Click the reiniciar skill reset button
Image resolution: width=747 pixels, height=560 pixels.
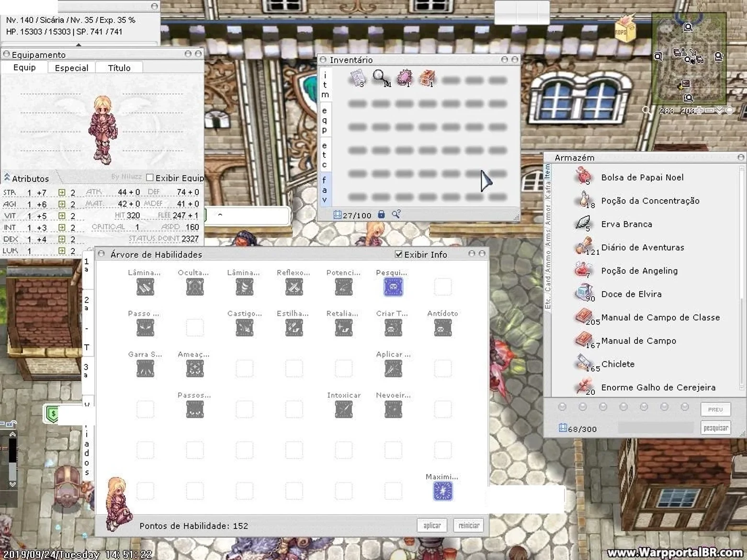469,526
